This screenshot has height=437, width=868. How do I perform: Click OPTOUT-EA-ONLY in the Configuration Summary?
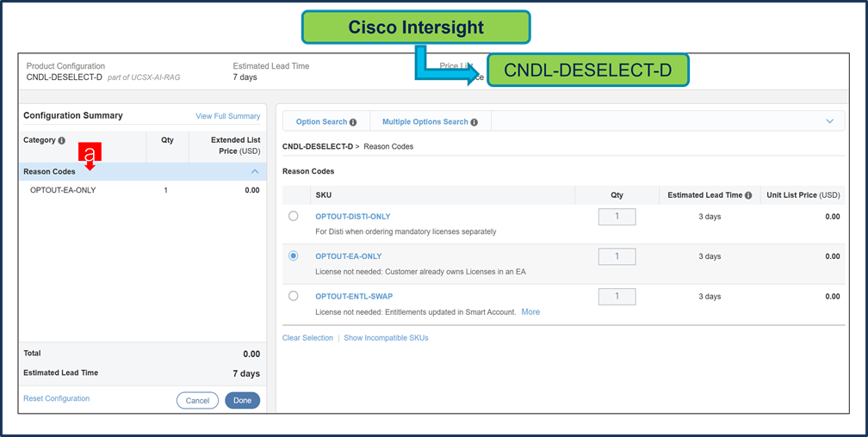click(x=63, y=190)
